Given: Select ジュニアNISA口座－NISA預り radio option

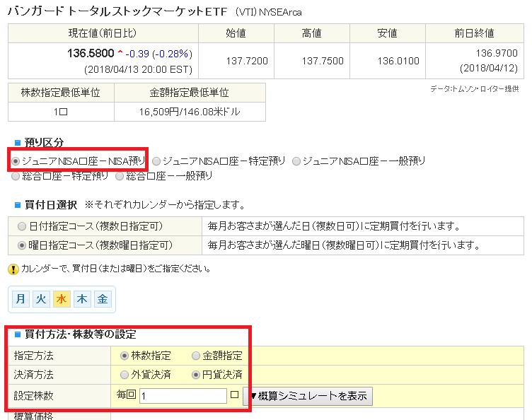Looking at the screenshot, I should click(16, 161).
